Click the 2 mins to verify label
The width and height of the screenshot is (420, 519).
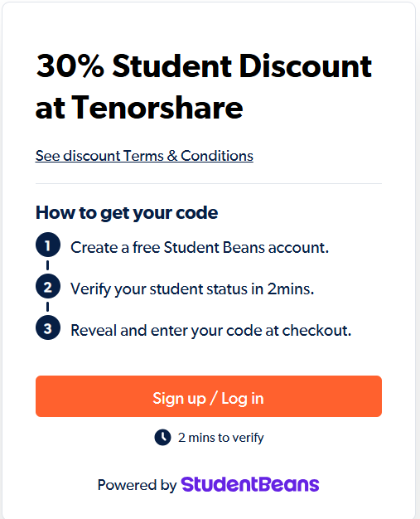pos(221,438)
